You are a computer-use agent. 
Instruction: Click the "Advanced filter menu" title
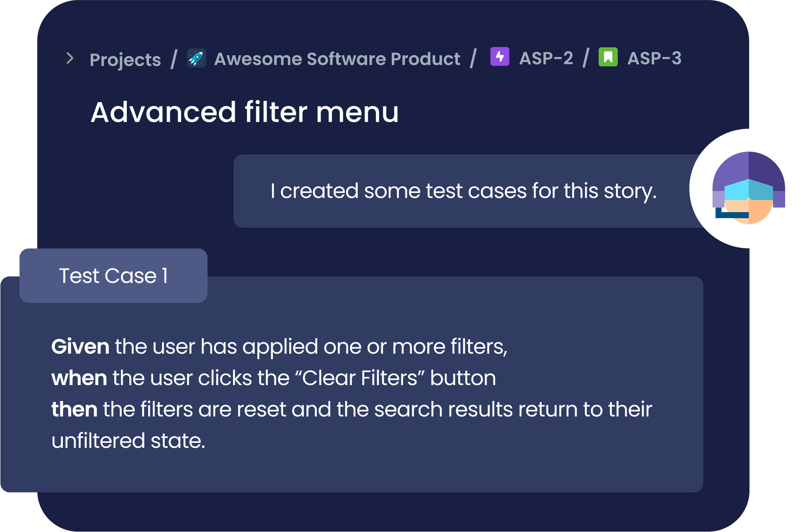tap(244, 112)
